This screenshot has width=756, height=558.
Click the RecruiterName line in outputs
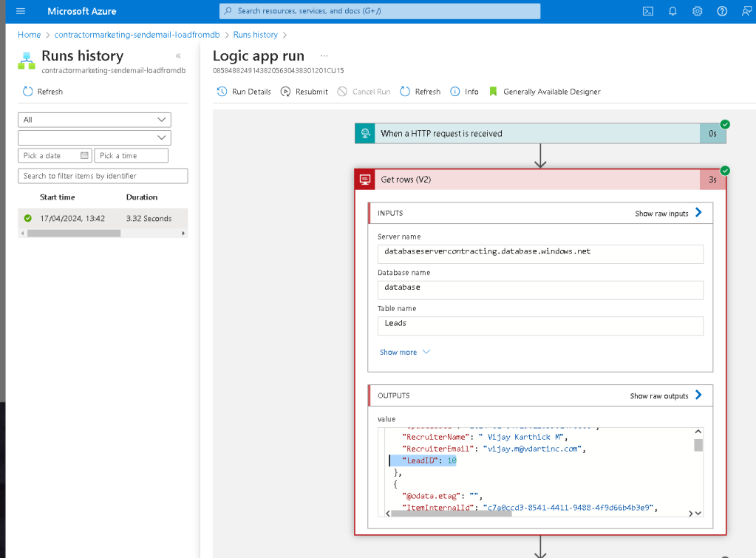click(485, 437)
